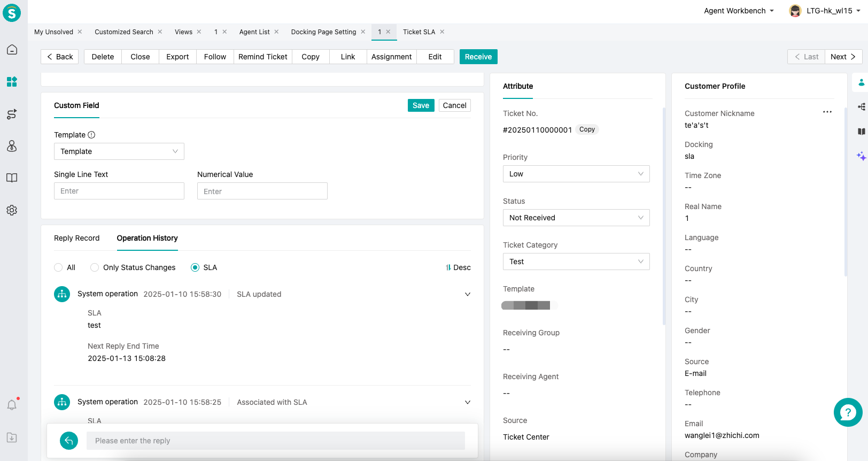
Task: Click the Attribute panel scrollbar
Action: tap(664, 216)
